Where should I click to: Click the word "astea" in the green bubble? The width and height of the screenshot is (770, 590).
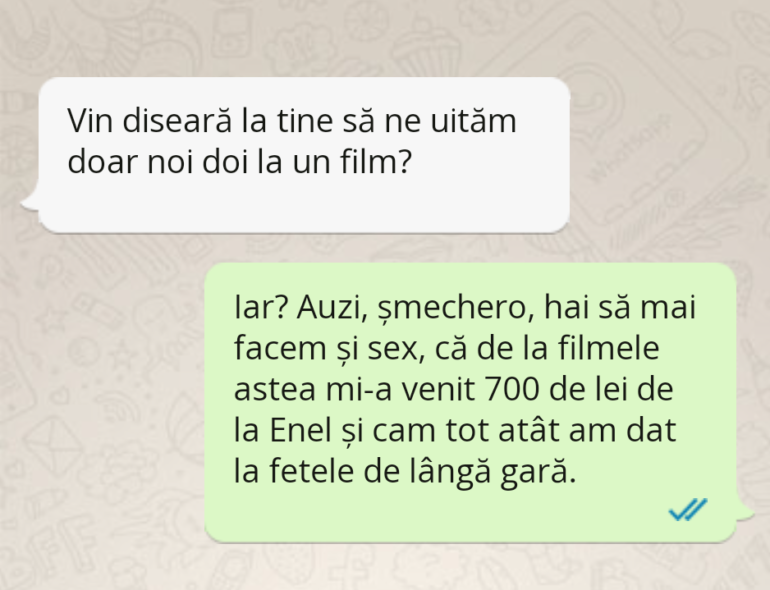tap(274, 391)
